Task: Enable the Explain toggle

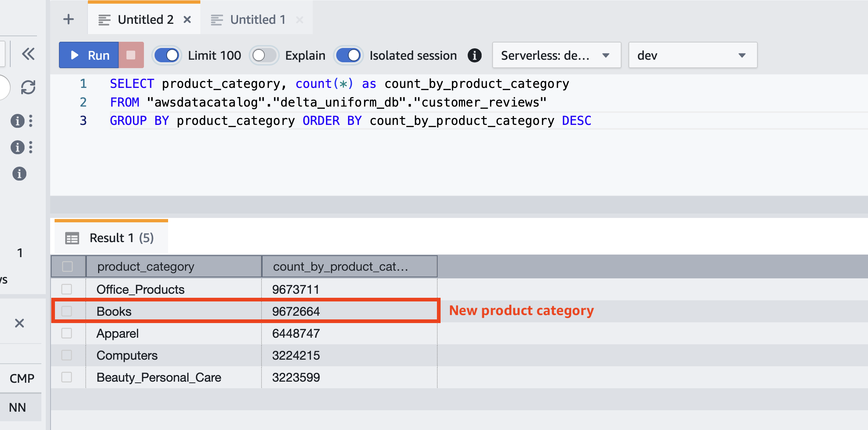Action: pos(264,55)
